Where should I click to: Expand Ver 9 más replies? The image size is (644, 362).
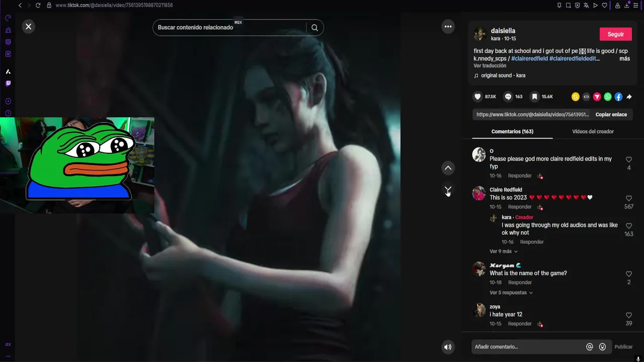pyautogui.click(x=504, y=251)
